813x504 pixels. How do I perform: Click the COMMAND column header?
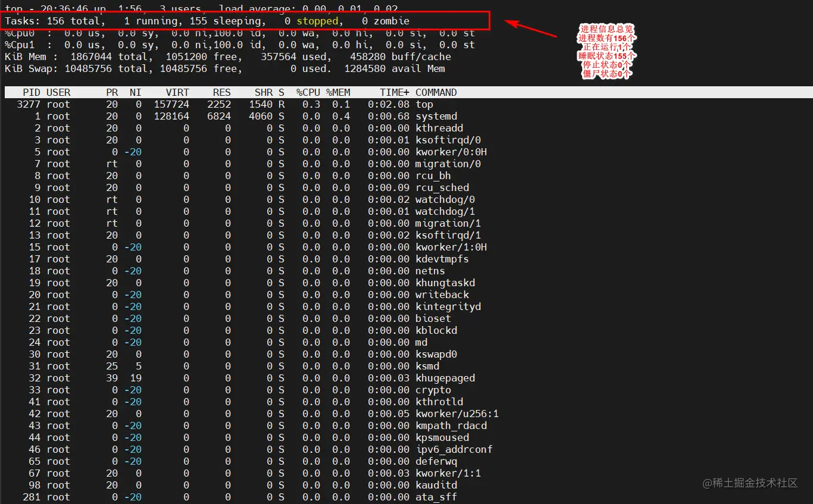coord(436,92)
